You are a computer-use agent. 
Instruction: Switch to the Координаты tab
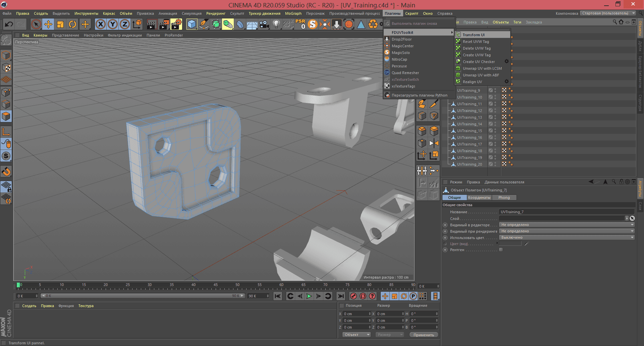479,197
